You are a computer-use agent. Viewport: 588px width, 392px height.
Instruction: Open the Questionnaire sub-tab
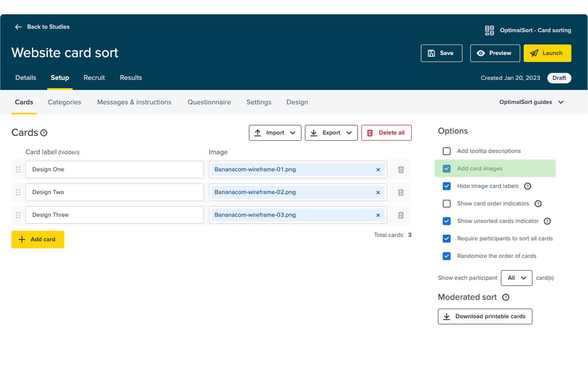pyautogui.click(x=209, y=102)
